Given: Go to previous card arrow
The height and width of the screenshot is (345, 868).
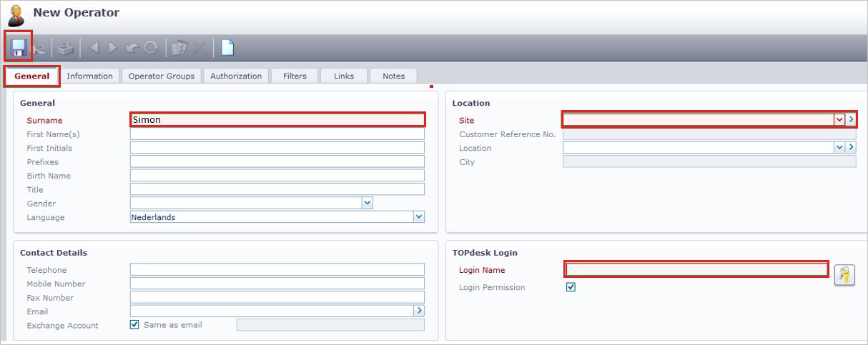Looking at the screenshot, I should point(94,48).
